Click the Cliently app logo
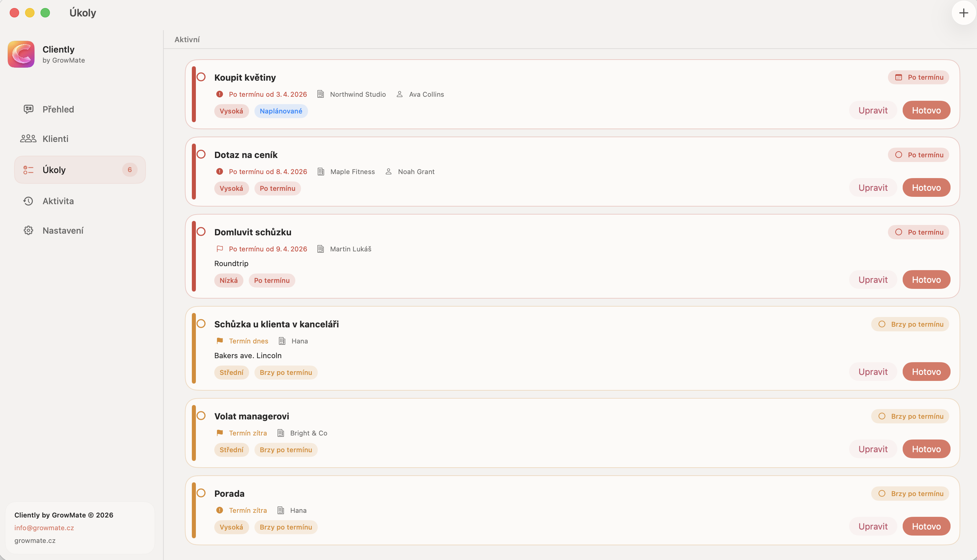Viewport: 977px width, 560px height. tap(21, 54)
